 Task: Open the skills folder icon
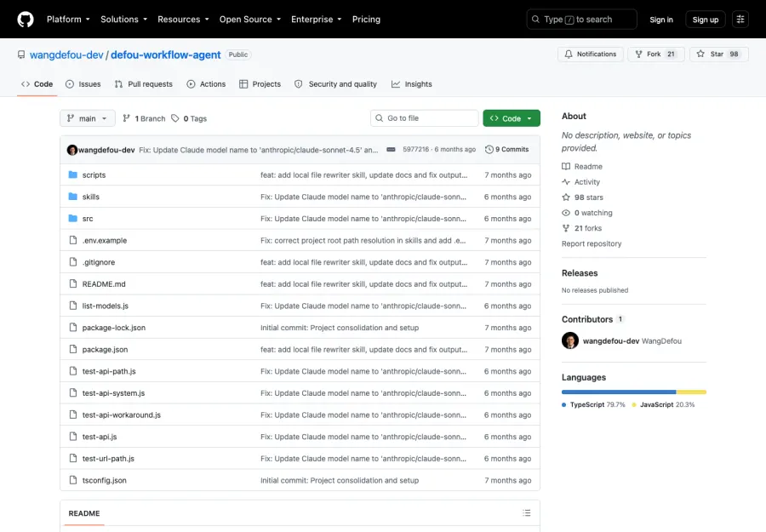coord(73,197)
